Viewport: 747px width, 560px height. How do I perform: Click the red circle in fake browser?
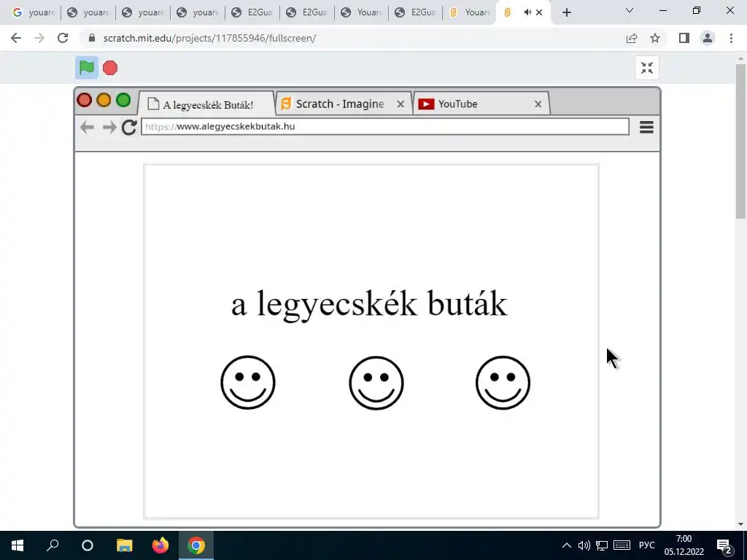(x=85, y=100)
